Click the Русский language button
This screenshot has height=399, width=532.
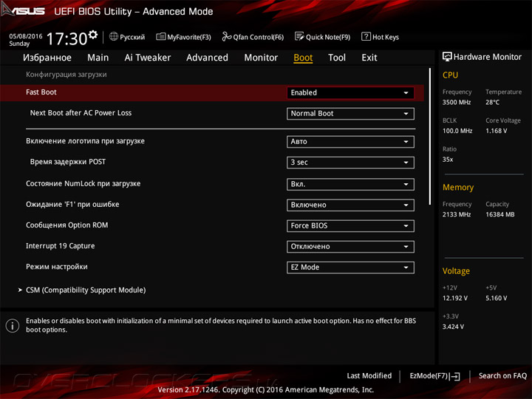[x=127, y=37]
